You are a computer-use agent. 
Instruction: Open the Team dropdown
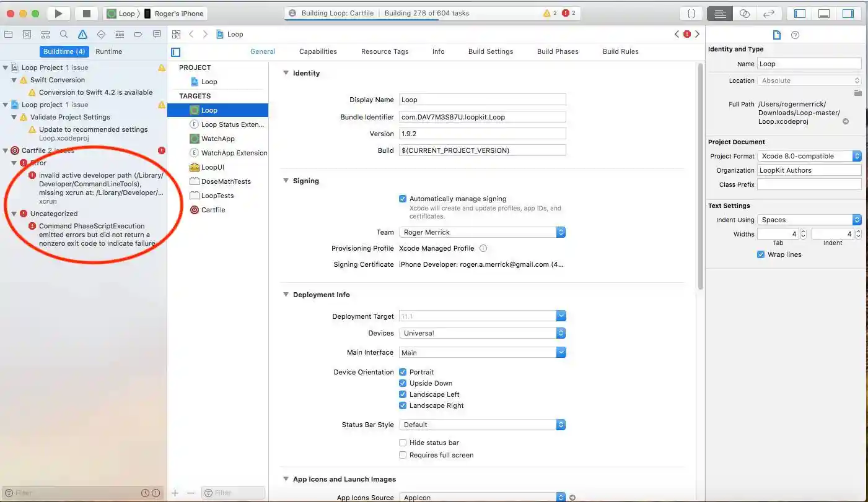click(482, 232)
